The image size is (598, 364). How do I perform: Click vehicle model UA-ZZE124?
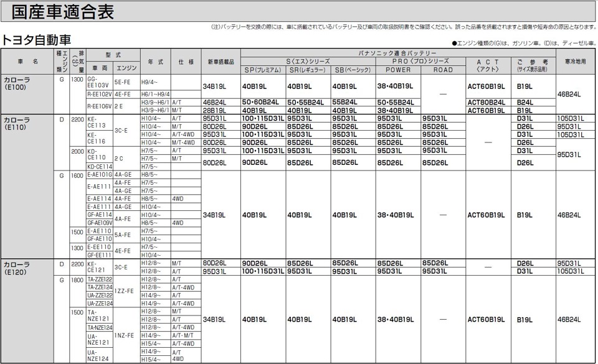[100, 304]
